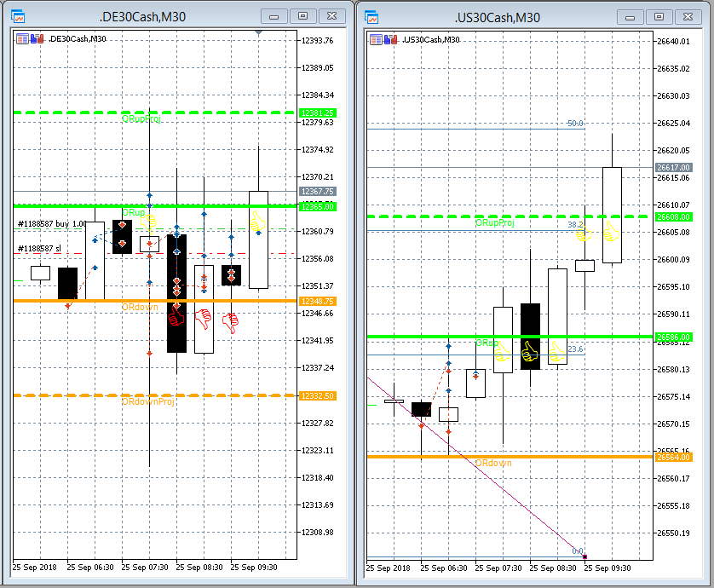
Task: Click the ORupProj label in DE30Cash chart
Action: click(141, 118)
